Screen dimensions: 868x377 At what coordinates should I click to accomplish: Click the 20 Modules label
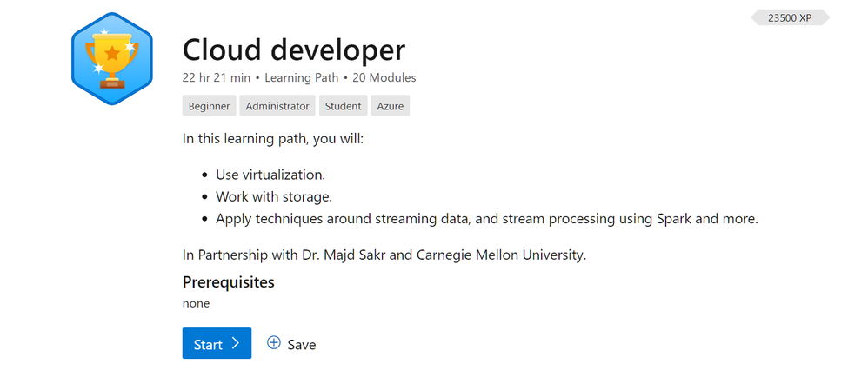click(x=384, y=78)
